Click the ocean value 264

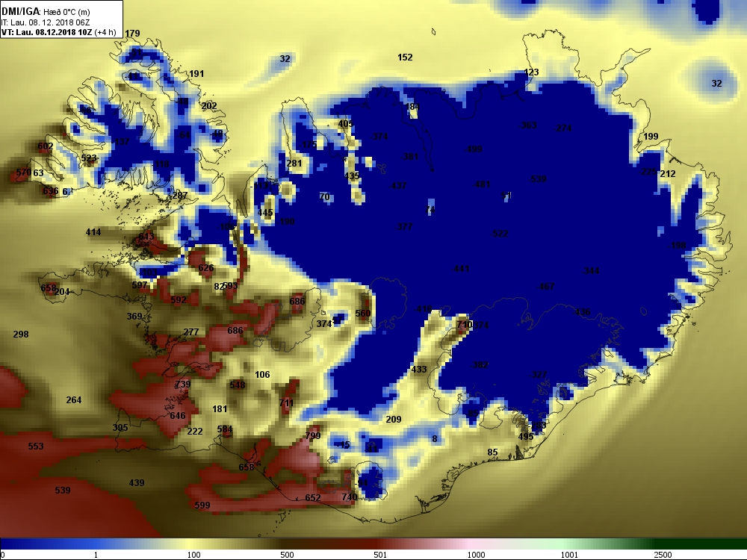[74, 400]
